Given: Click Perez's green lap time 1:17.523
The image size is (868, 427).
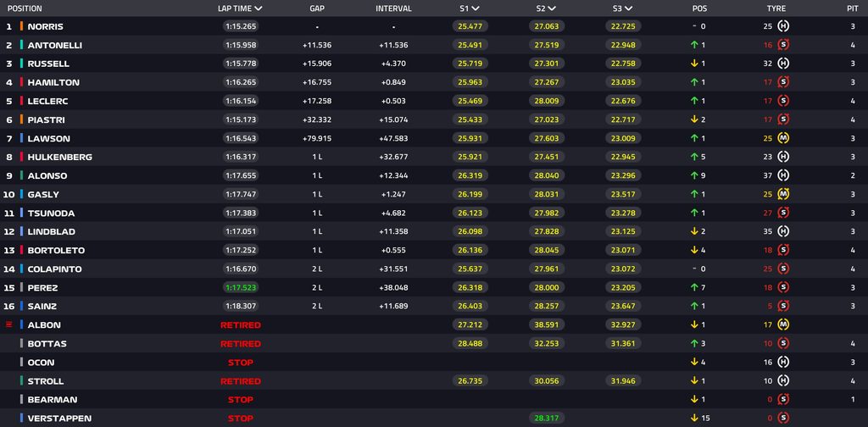Looking at the screenshot, I should (241, 287).
